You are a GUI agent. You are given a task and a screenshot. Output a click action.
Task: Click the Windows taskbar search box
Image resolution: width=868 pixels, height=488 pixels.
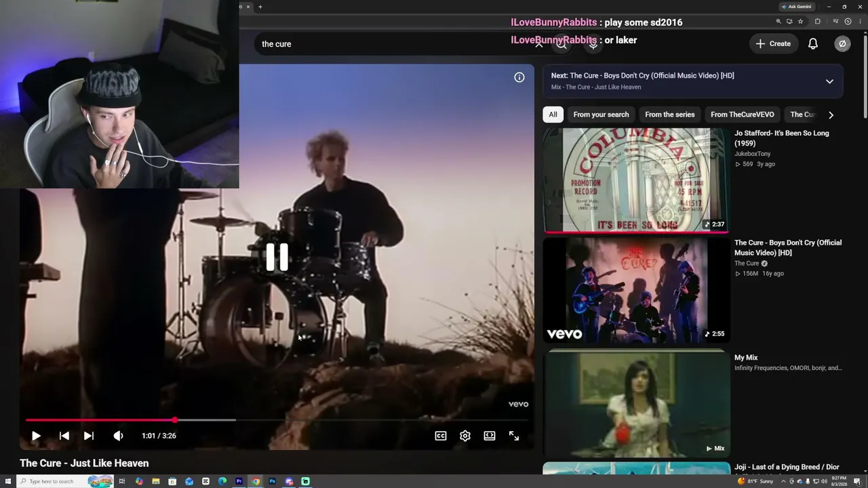coord(65,481)
